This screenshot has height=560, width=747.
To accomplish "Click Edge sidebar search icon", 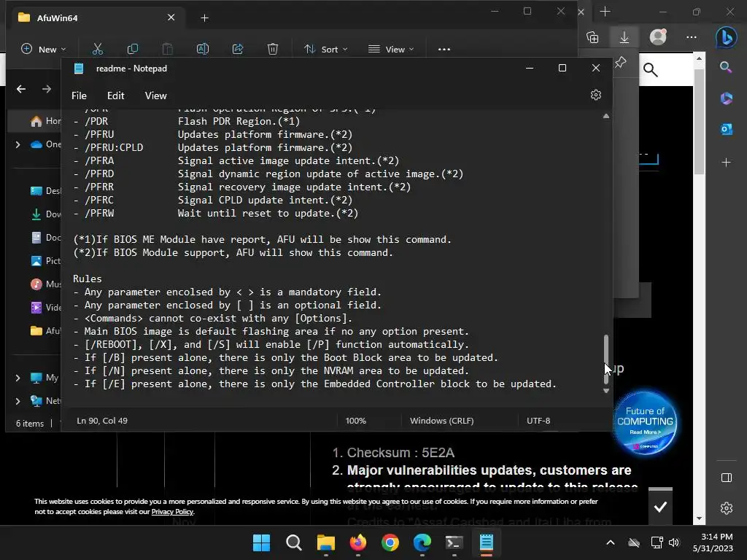I will pos(726,67).
